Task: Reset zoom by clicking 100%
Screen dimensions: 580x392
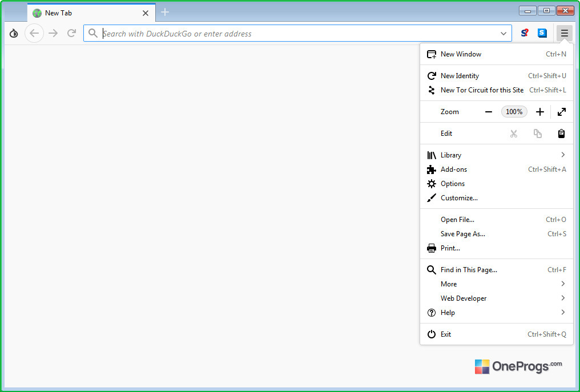Action: tap(514, 112)
